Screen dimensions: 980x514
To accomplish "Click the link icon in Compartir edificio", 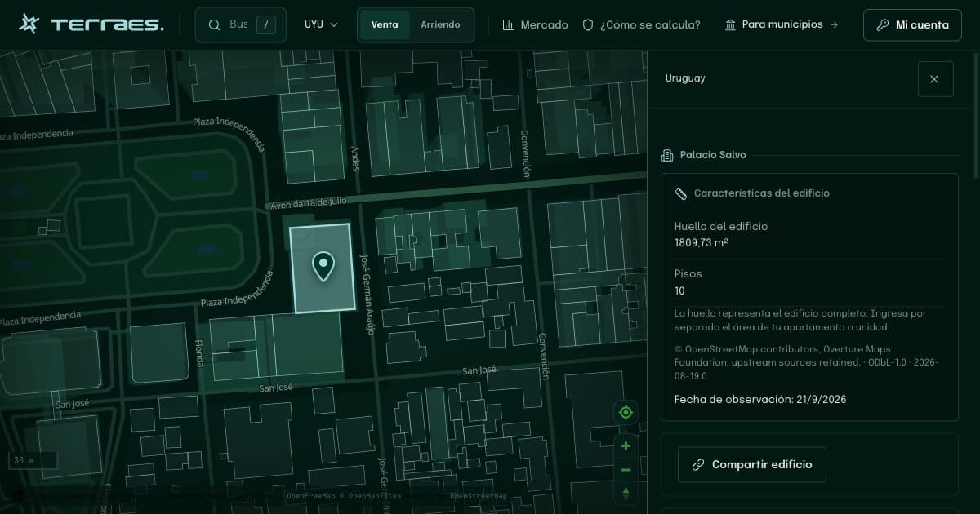I will coord(698,465).
